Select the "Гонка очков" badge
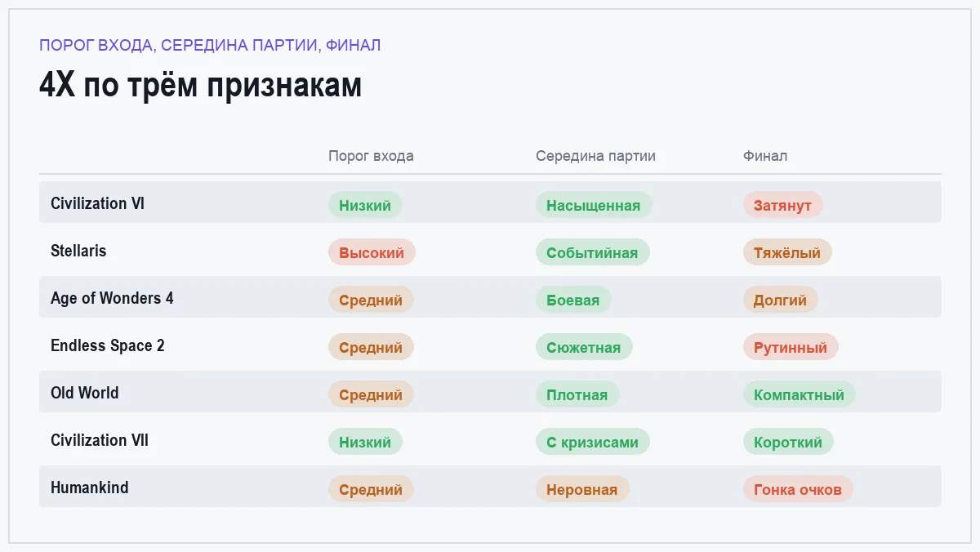 (x=798, y=489)
